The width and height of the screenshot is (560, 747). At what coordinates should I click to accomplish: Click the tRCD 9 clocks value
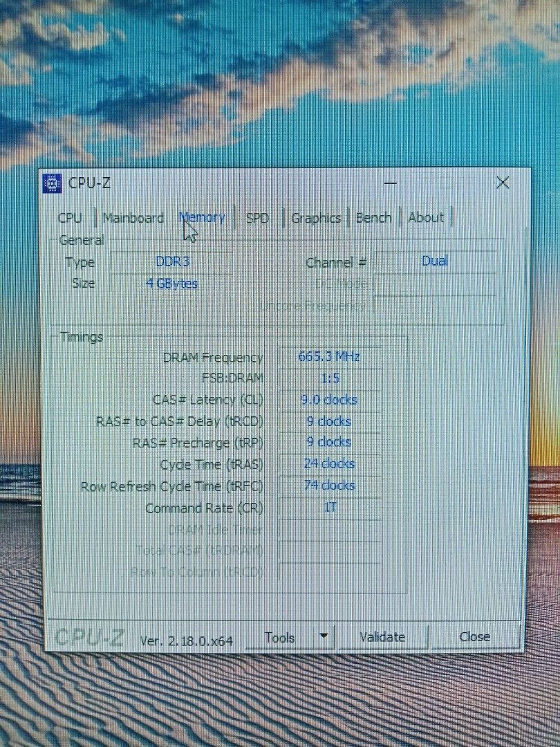click(329, 422)
